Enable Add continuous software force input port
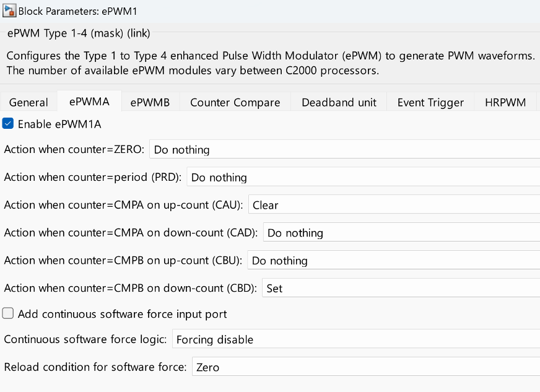 [8, 314]
